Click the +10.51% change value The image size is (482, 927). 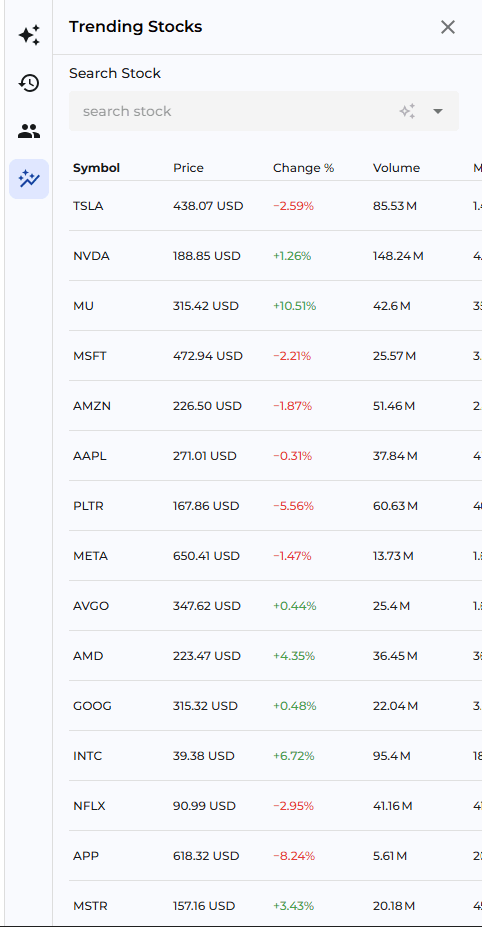(295, 306)
